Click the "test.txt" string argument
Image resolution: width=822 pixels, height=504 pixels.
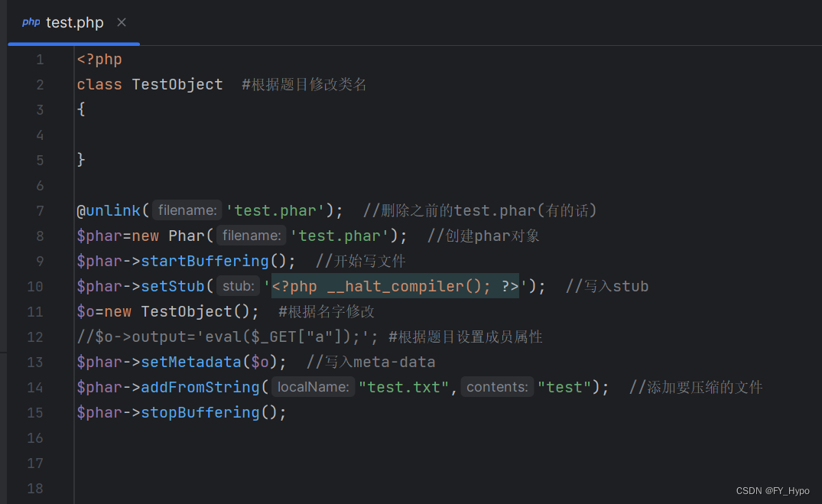tap(404, 387)
